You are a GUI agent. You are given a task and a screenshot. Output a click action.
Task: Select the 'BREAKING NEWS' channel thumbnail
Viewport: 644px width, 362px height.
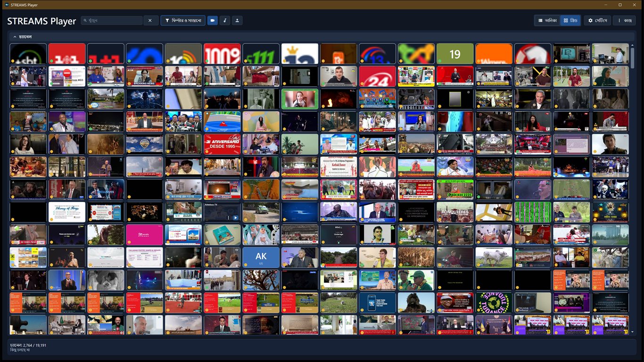(145, 76)
